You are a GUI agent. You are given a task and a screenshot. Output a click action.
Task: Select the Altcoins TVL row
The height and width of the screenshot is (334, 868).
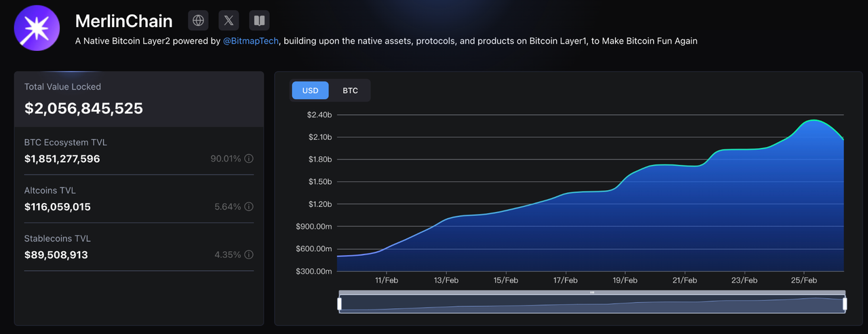[x=139, y=199]
